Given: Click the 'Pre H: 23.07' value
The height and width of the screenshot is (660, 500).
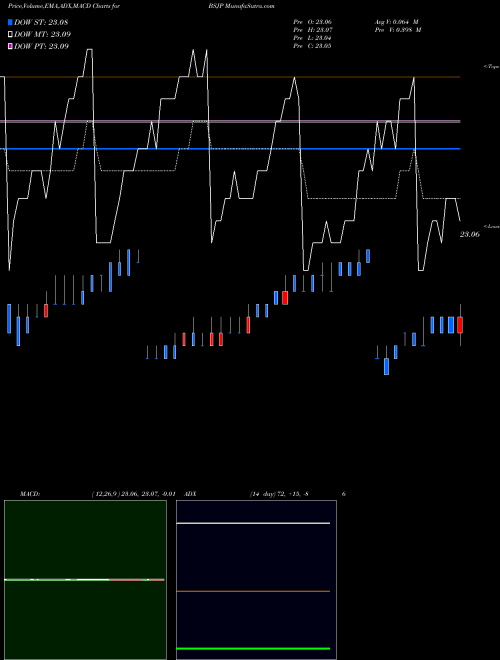Looking at the screenshot, I should [x=312, y=30].
